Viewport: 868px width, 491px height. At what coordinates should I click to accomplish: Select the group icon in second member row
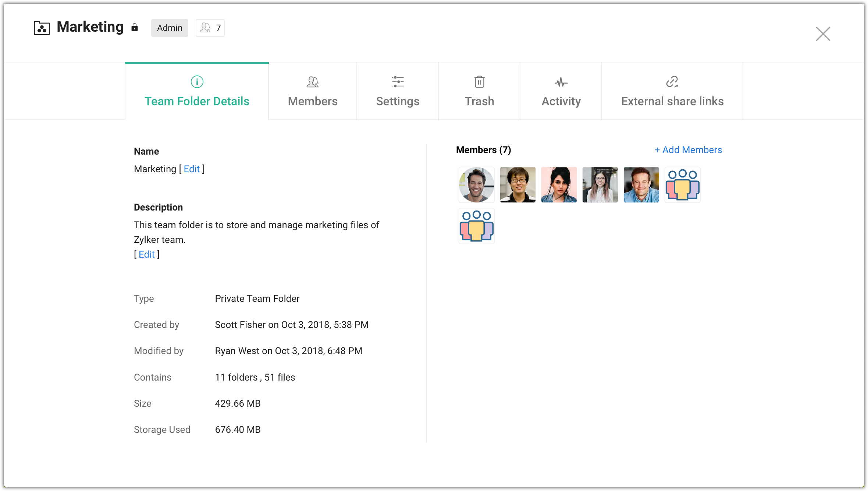[476, 226]
